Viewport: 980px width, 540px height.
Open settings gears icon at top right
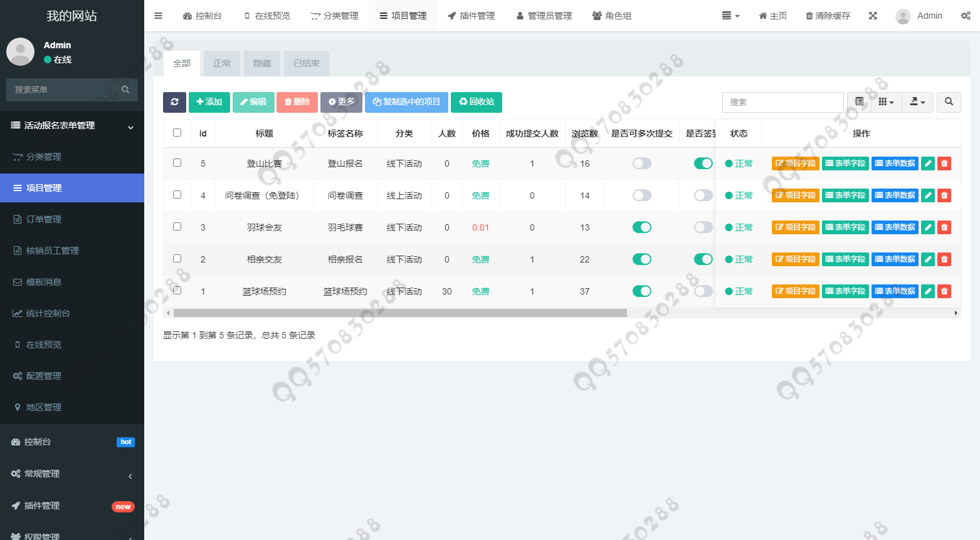pyautogui.click(x=966, y=16)
